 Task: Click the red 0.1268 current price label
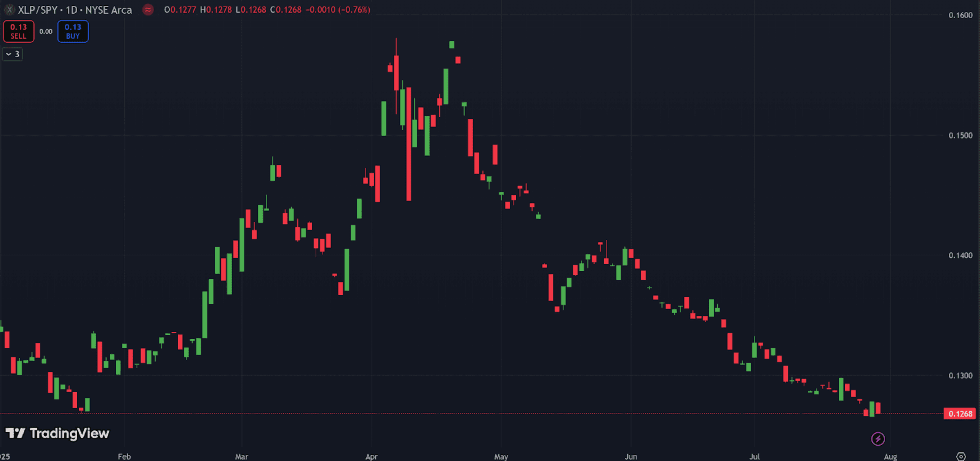pos(960,414)
